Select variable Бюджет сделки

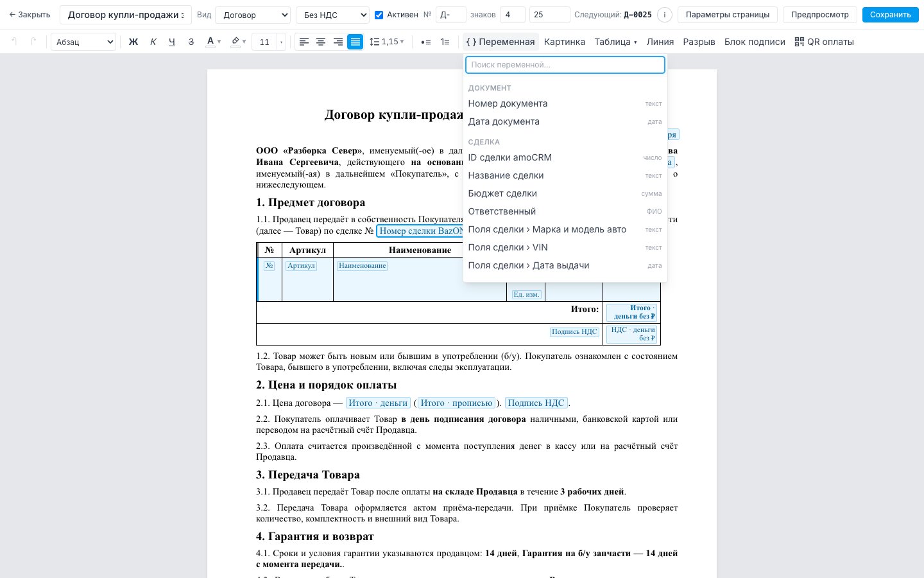pos(565,193)
